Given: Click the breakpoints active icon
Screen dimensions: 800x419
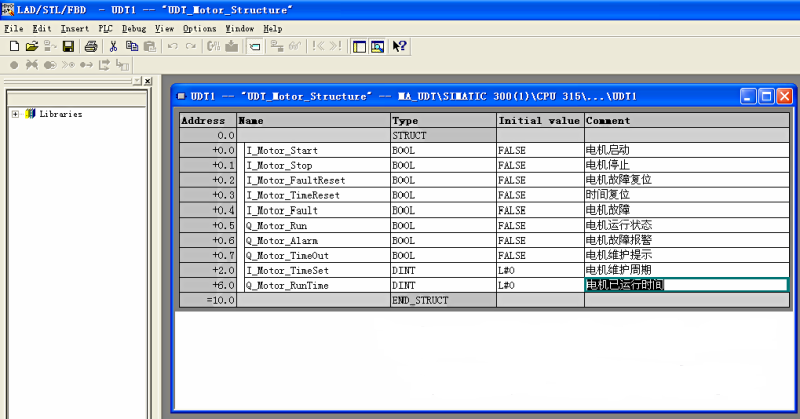Looking at the screenshot, I should [x=50, y=65].
